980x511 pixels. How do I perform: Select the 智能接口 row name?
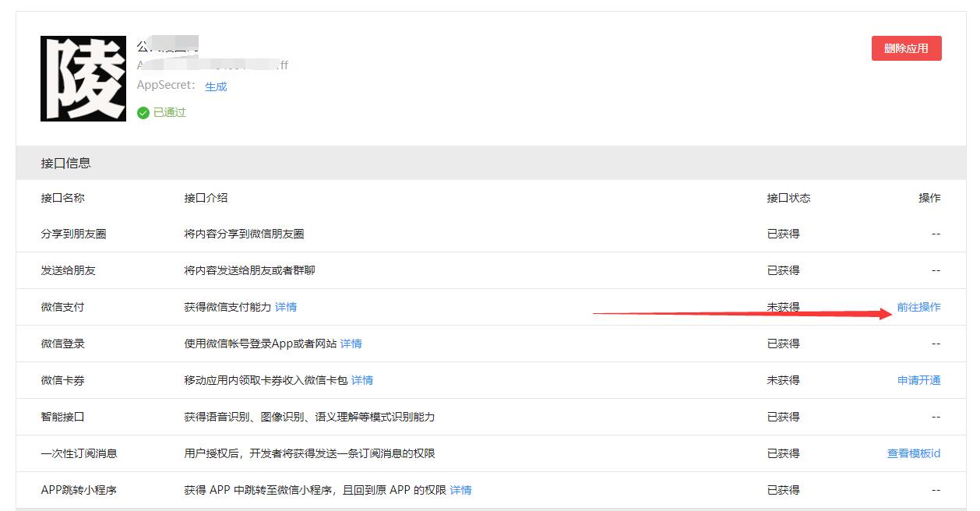point(63,417)
